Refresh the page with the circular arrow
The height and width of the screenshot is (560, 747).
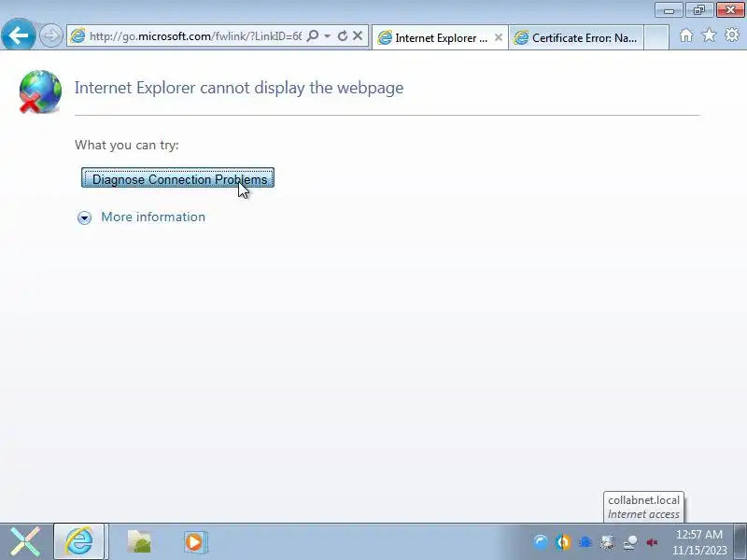point(342,35)
